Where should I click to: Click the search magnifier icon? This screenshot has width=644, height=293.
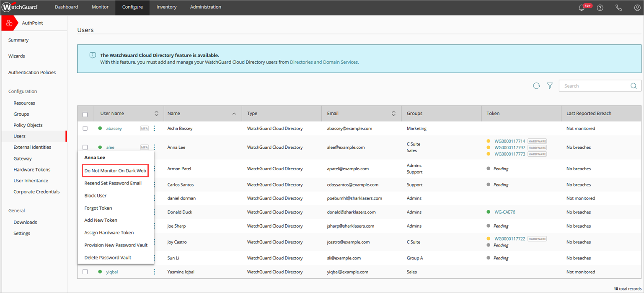pyautogui.click(x=634, y=86)
